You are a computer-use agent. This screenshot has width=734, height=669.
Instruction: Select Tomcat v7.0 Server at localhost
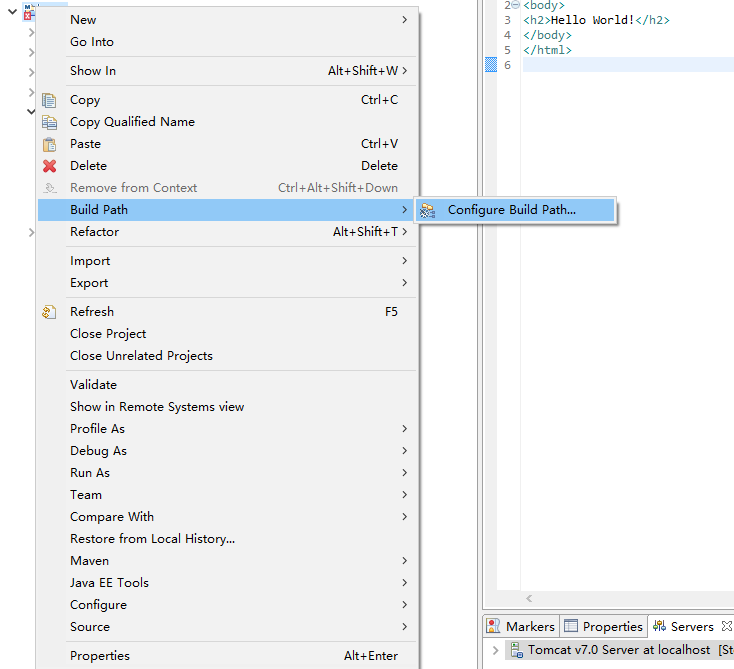(619, 650)
